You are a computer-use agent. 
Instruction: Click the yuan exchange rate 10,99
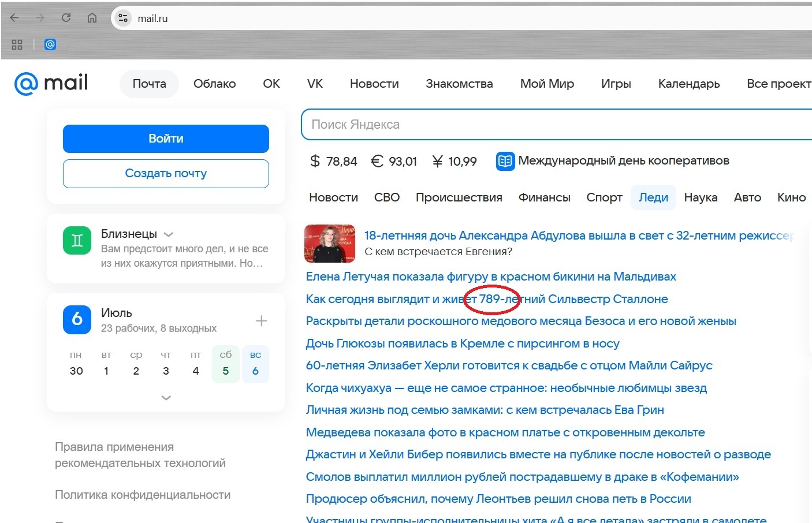pyautogui.click(x=454, y=161)
